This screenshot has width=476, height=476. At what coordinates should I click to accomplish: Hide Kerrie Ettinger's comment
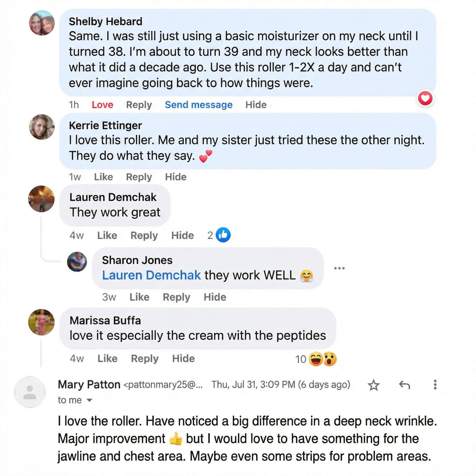[x=176, y=177]
